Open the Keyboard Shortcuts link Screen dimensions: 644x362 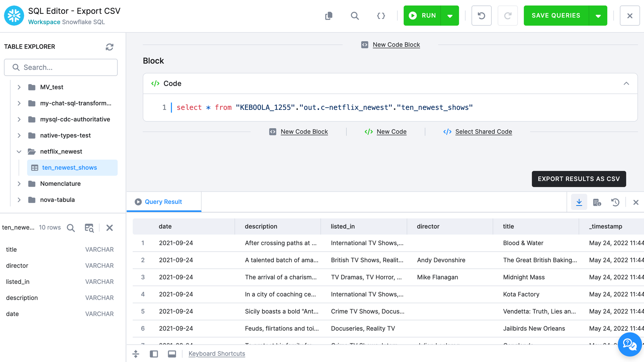coord(217,353)
